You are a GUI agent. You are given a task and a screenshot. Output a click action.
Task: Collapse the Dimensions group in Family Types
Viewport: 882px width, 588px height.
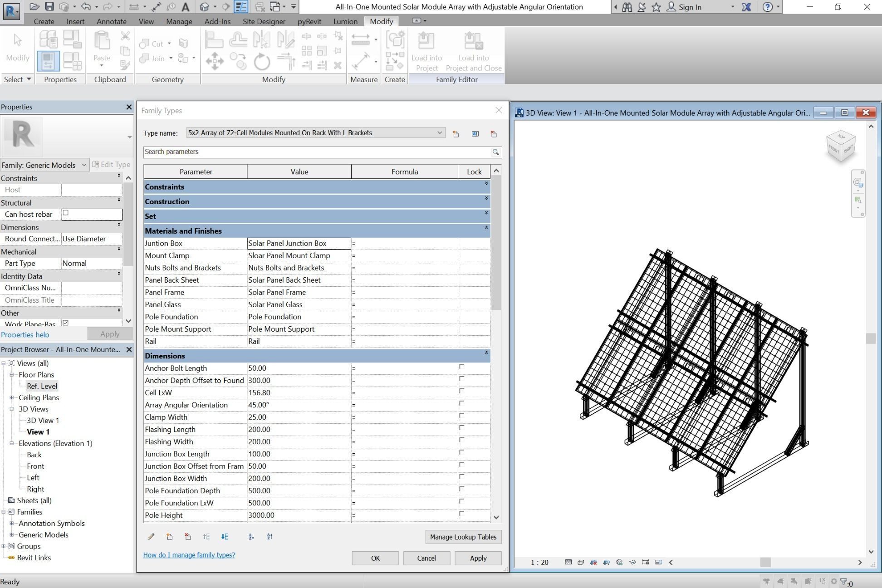pos(486,353)
